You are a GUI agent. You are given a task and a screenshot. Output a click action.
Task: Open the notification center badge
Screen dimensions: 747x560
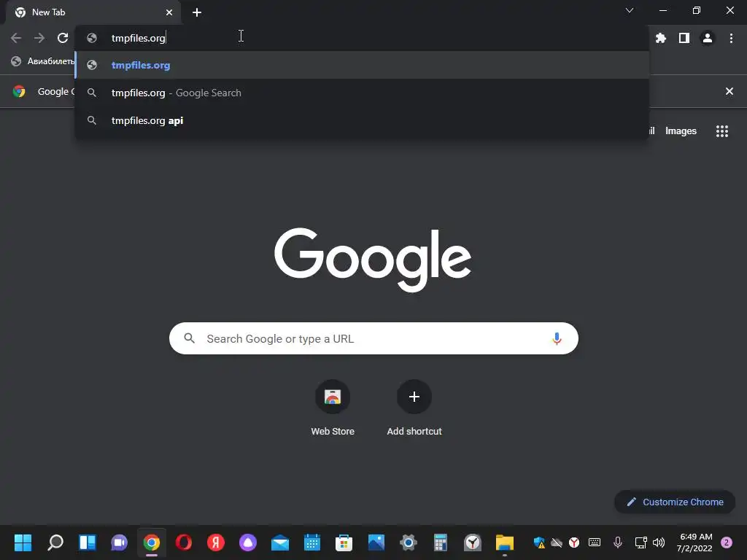pyautogui.click(x=727, y=542)
